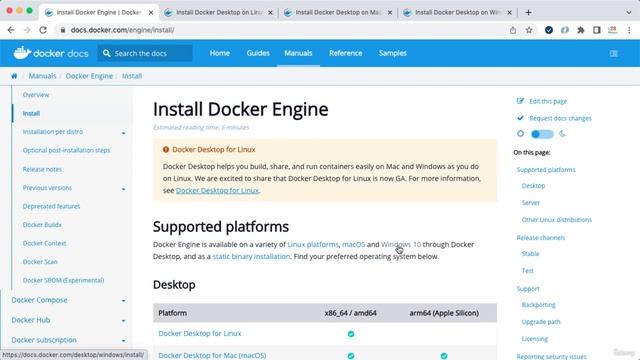The width and height of the screenshot is (640, 360).
Task: Open Docker Buildx in the sidebar
Action: [42, 224]
